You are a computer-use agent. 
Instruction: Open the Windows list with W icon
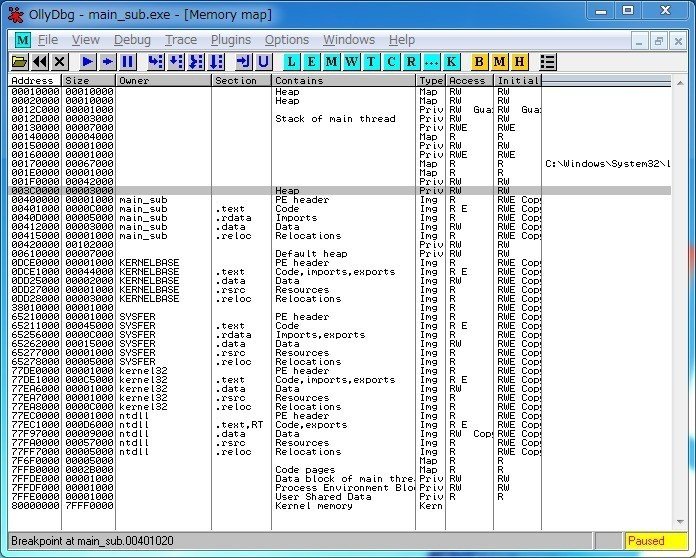tap(351, 62)
